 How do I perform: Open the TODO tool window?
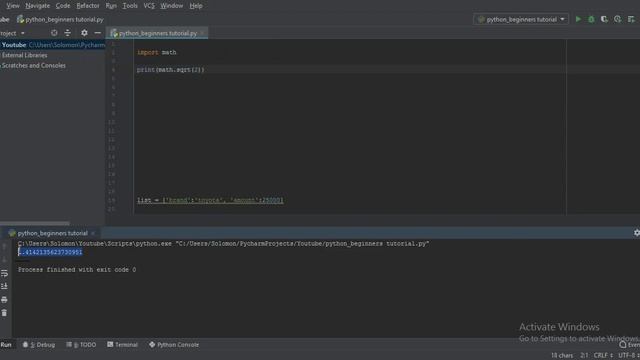[x=81, y=345]
